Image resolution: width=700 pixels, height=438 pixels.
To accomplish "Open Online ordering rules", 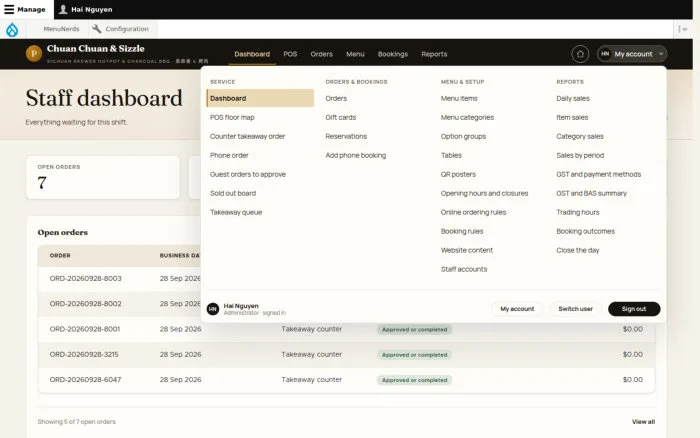I will point(473,213).
